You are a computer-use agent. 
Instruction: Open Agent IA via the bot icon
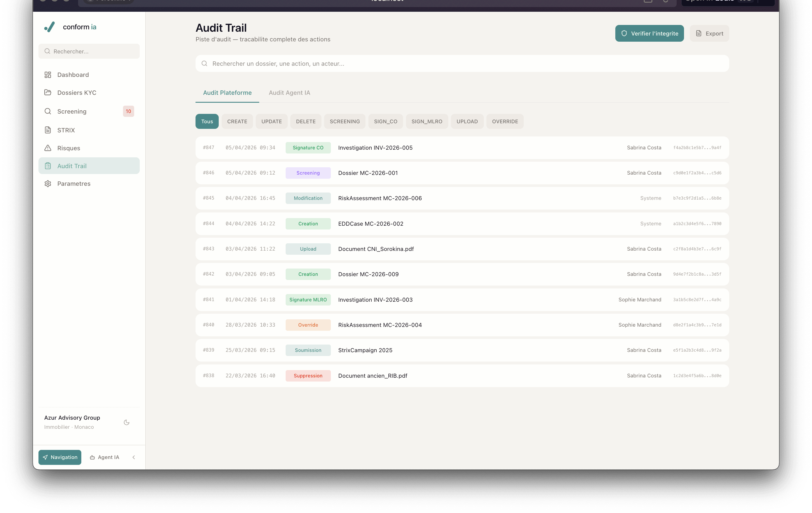(x=93, y=457)
